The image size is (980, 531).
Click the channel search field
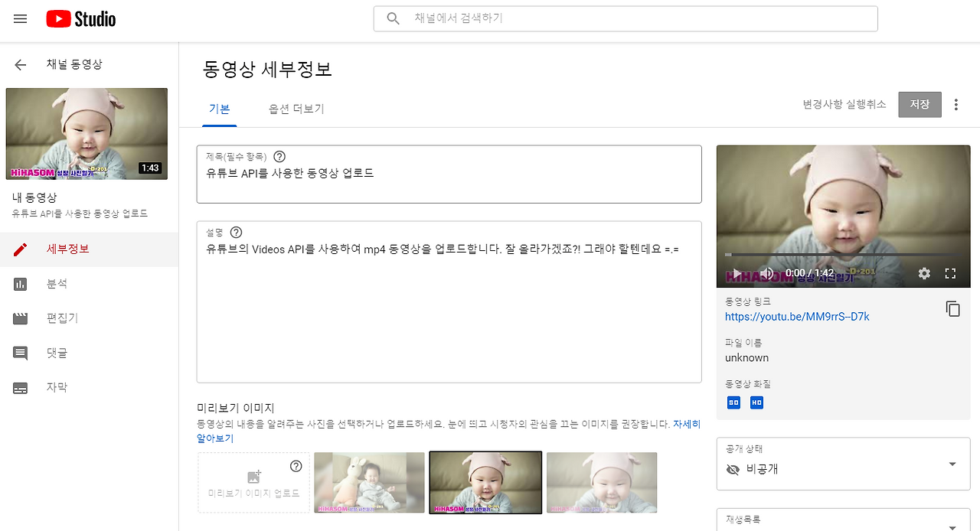[626, 18]
